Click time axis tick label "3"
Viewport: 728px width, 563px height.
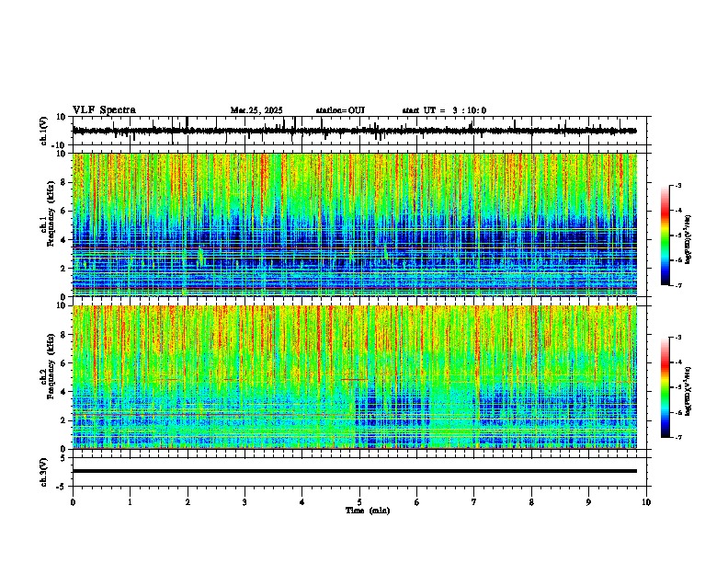pyautogui.click(x=245, y=502)
